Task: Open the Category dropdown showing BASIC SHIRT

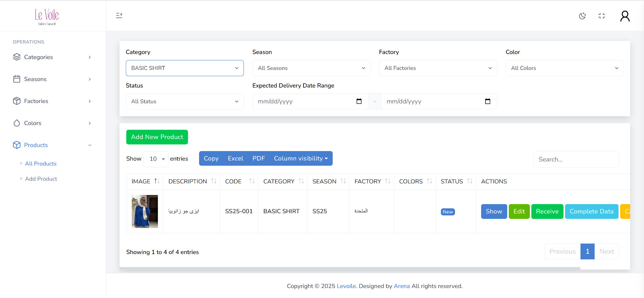Action: click(x=185, y=68)
